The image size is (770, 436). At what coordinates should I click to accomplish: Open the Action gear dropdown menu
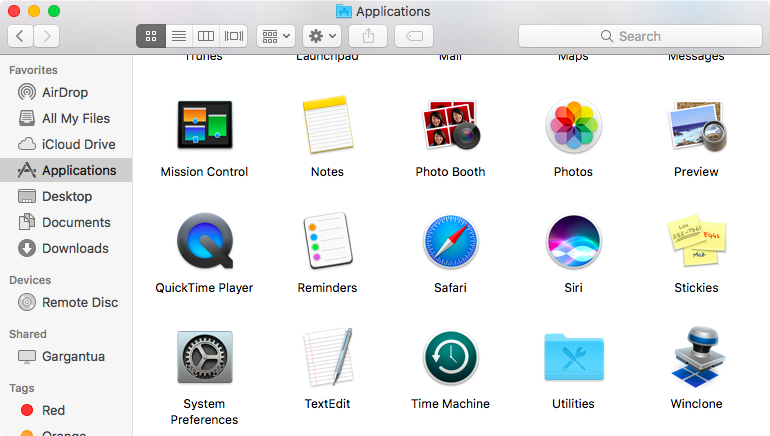point(322,36)
